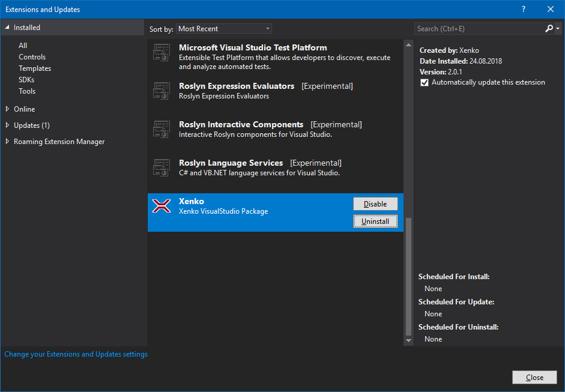Collapse the Installed category
The image size is (565, 392).
click(7, 28)
